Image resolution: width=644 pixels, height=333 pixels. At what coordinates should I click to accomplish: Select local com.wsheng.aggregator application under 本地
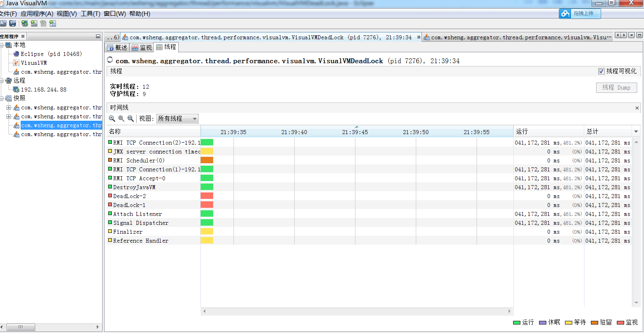click(x=58, y=72)
